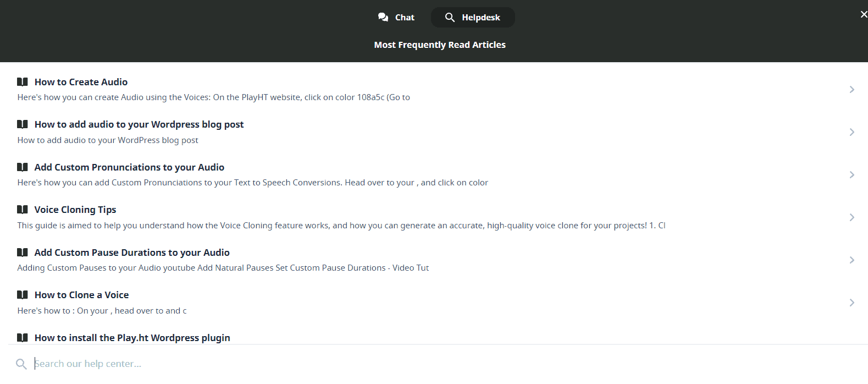Image resolution: width=868 pixels, height=384 pixels.
Task: Open How to add audio to Wordpress article
Action: [x=139, y=125]
